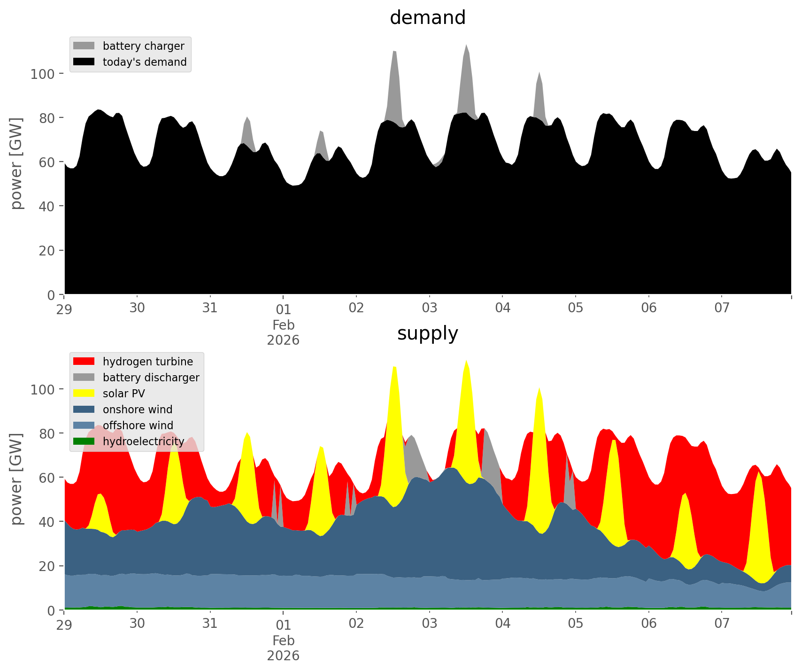Screen dimensions: 801x672
Task: Select the 'supply' chart title
Action: (427, 333)
